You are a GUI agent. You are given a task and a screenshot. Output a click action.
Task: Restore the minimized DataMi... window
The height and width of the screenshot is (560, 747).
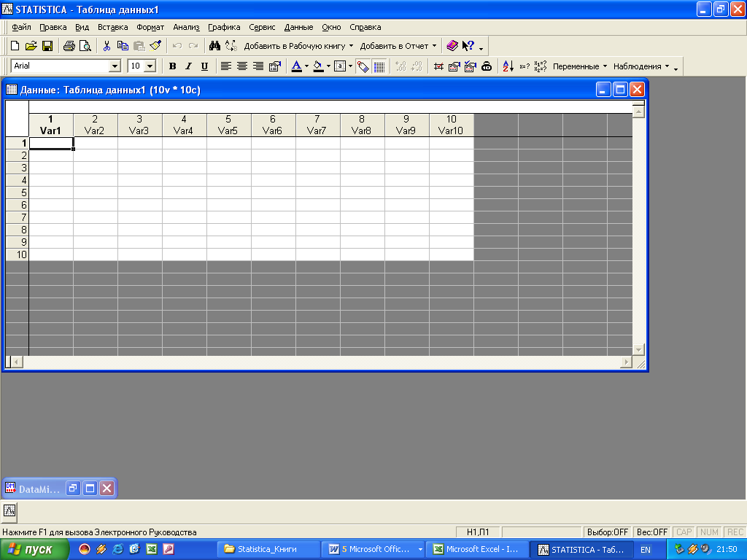pyautogui.click(x=73, y=488)
